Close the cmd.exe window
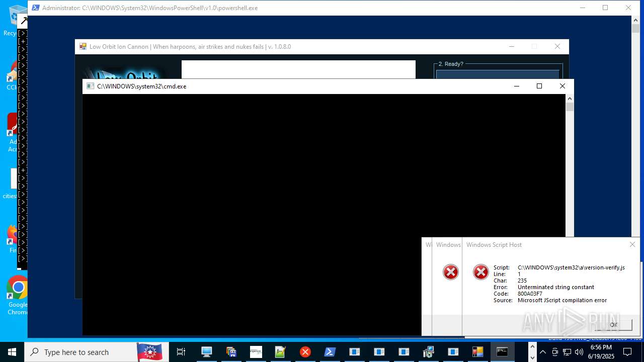The image size is (644, 362). click(562, 86)
